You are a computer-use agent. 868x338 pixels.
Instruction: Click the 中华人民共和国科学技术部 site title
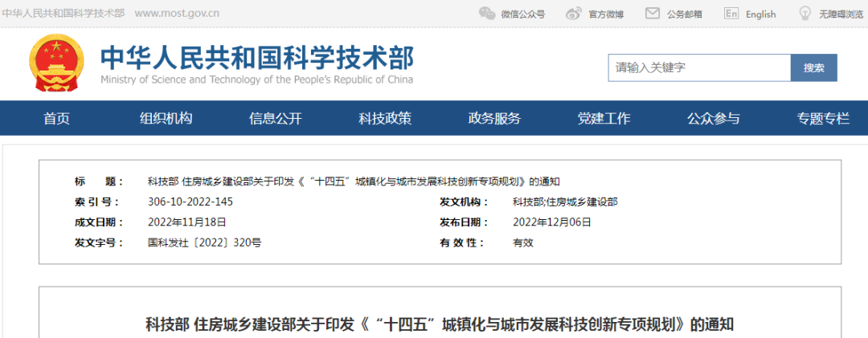257,59
